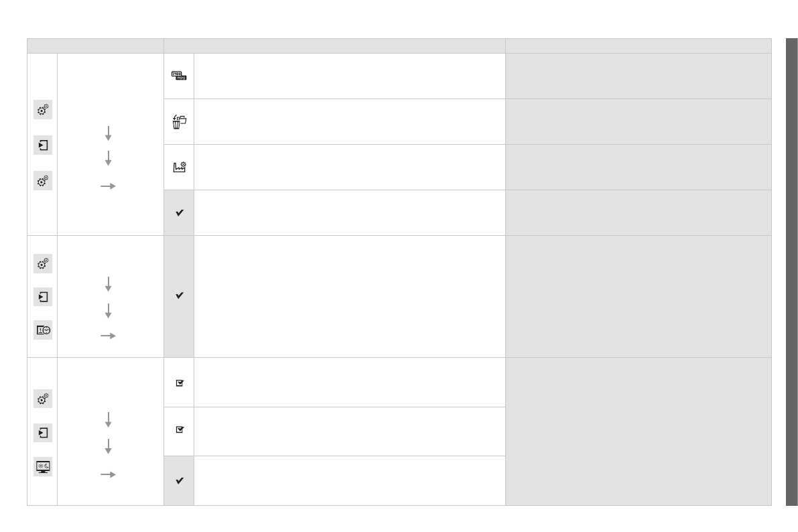Image resolution: width=798 pixels, height=532 pixels.
Task: Click the enter-arrow icon above the calendar-clock icon
Action: [43, 296]
